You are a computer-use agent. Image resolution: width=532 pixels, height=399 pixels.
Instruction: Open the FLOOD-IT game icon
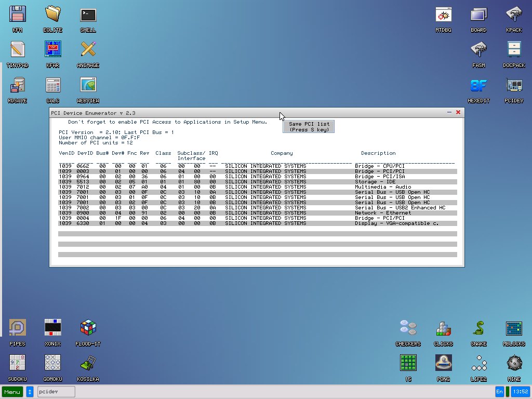(88, 328)
